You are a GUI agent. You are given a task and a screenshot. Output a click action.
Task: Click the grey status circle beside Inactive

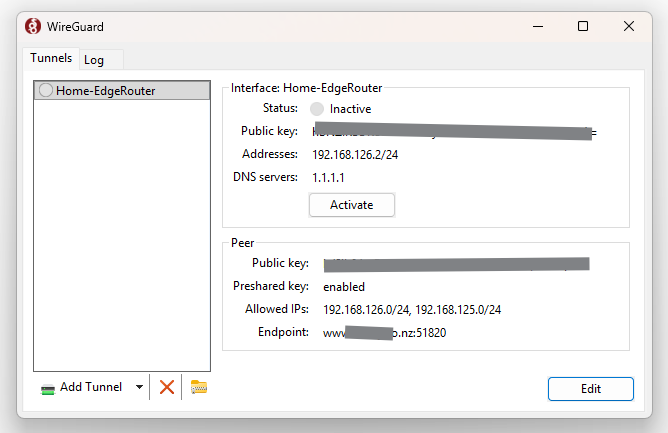(317, 108)
